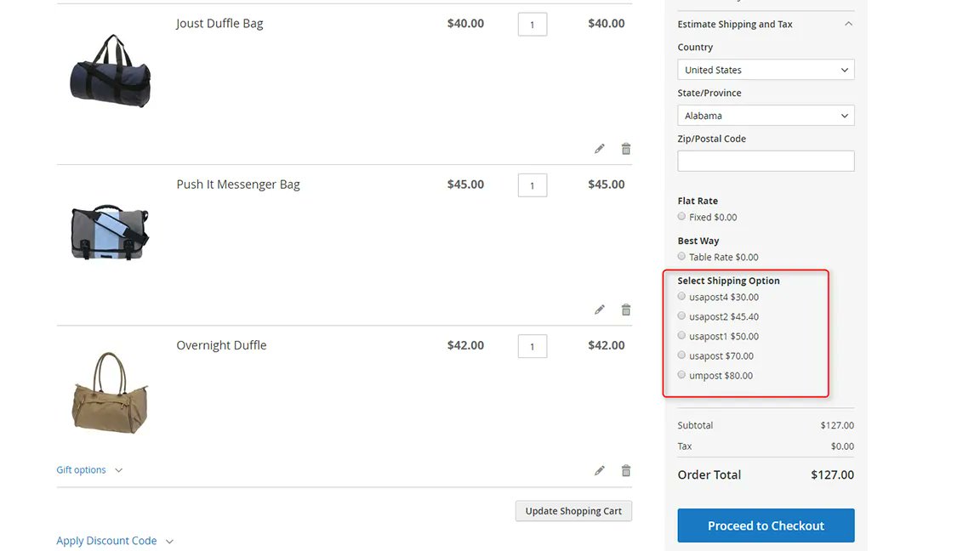980x551 pixels.
Task: Delete the Push It Messenger Bag
Action: coord(625,309)
